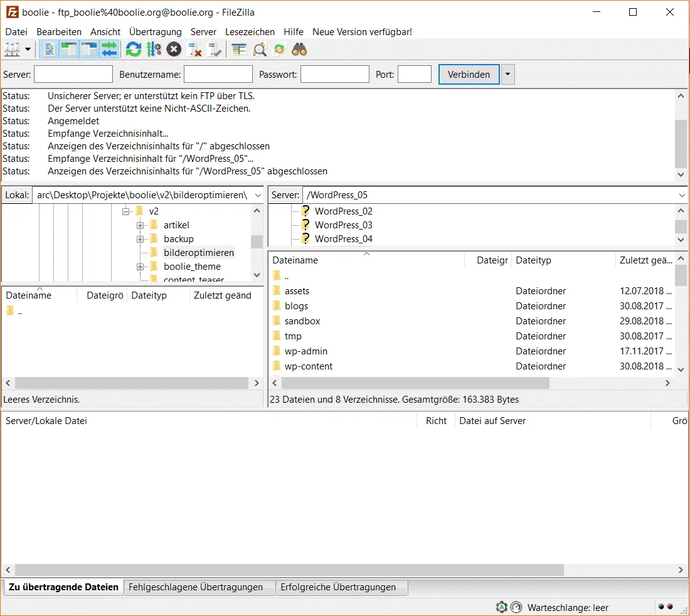Select the bilderoptimieren folder in tree
Screen dimensions: 690x616
point(198,253)
